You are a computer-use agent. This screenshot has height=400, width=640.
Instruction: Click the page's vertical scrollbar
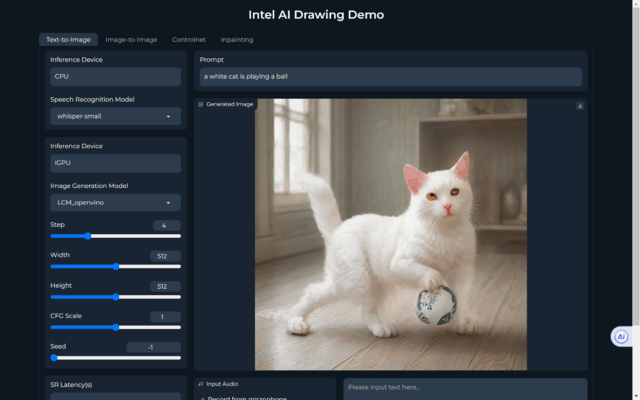coord(636,200)
